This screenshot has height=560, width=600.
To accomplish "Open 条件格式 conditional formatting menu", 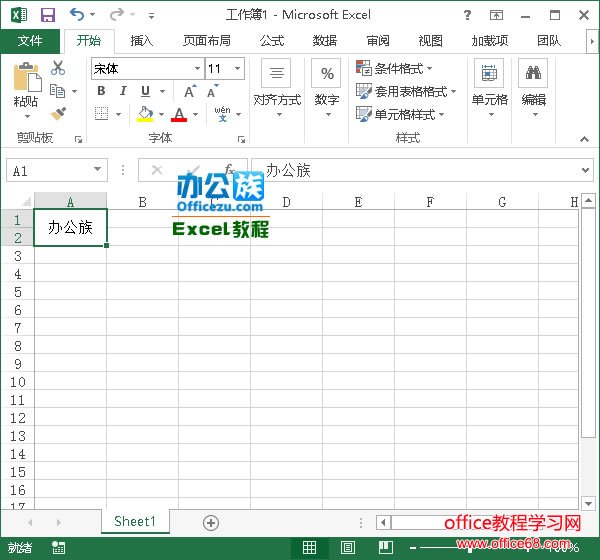I will click(394, 69).
